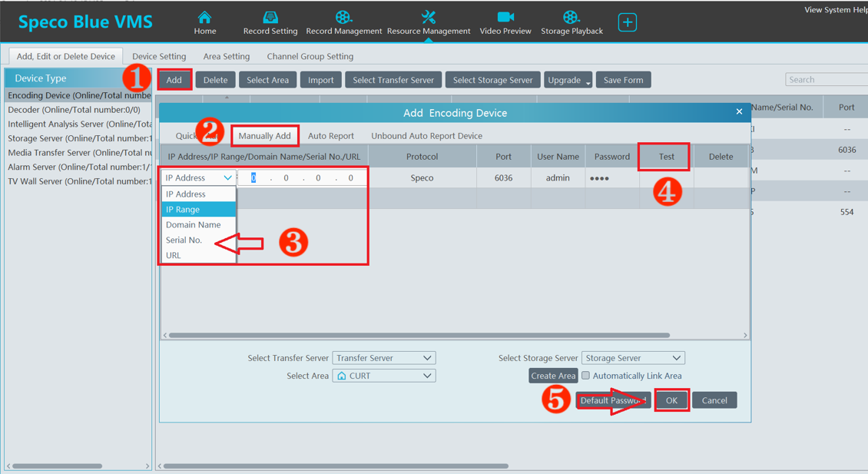Click the Test button in the device dialog
Screen dimensions: 868x474
point(664,156)
